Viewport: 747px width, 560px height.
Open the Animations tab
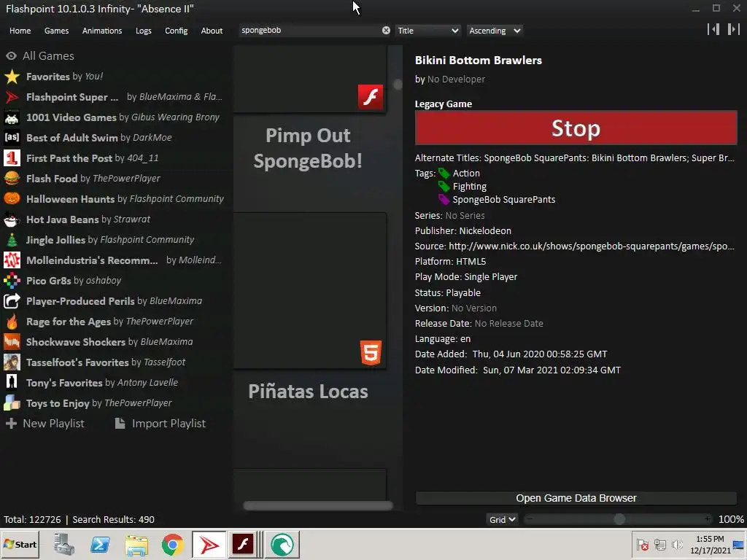point(102,31)
